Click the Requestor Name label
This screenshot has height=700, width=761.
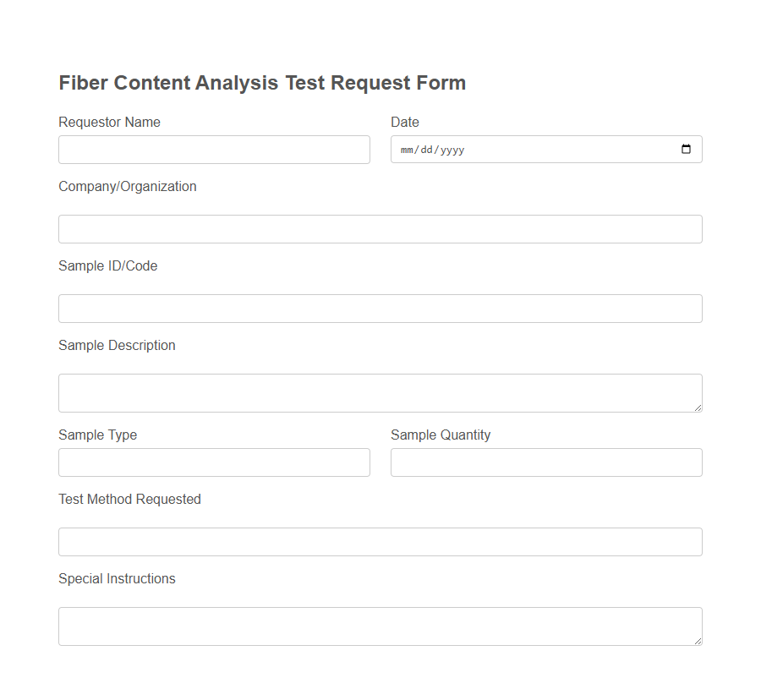pos(109,122)
